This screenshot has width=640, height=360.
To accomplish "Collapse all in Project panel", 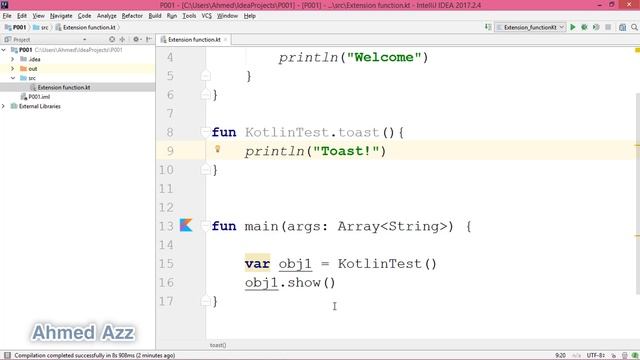I will coord(122,39).
